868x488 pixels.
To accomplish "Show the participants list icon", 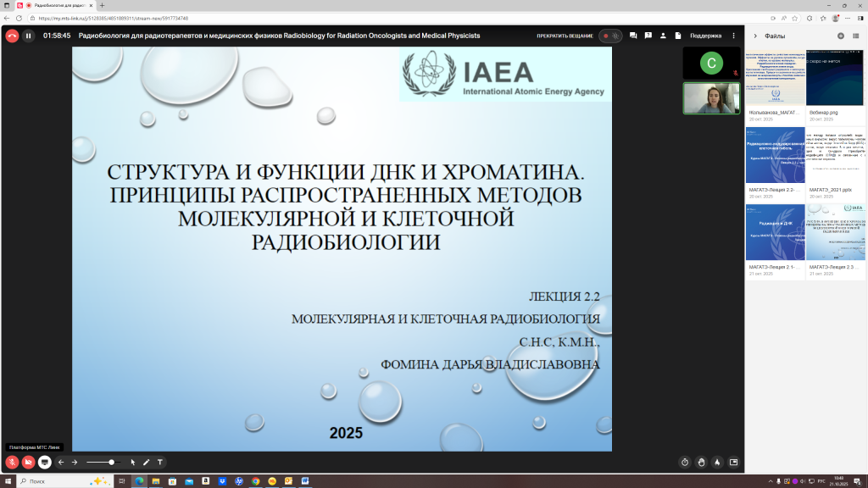I will point(664,36).
